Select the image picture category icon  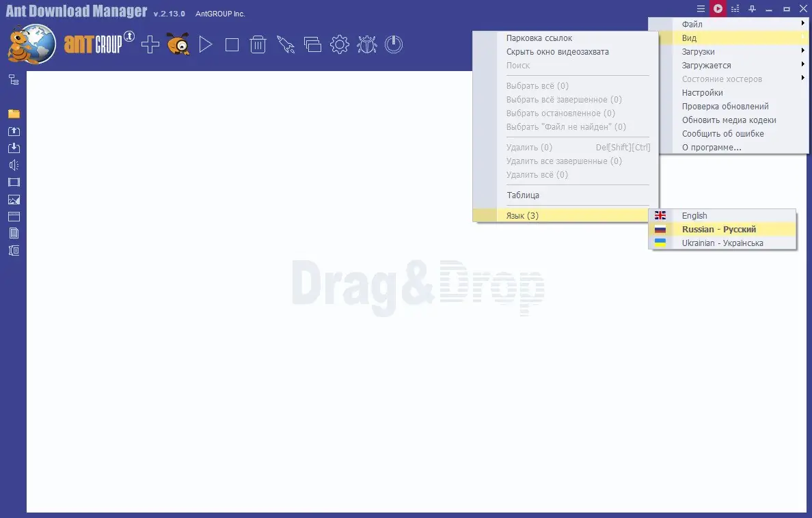[x=14, y=200]
